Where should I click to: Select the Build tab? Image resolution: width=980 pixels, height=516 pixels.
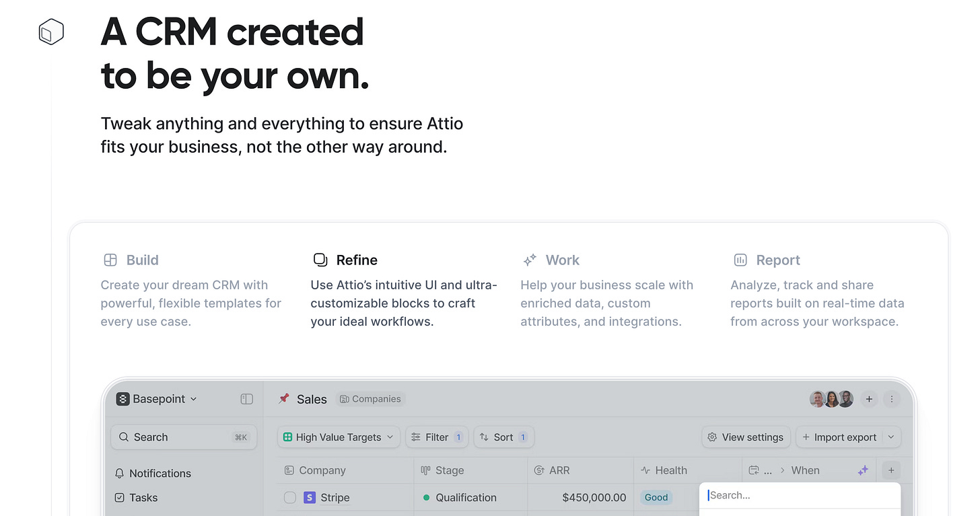[x=192, y=291]
